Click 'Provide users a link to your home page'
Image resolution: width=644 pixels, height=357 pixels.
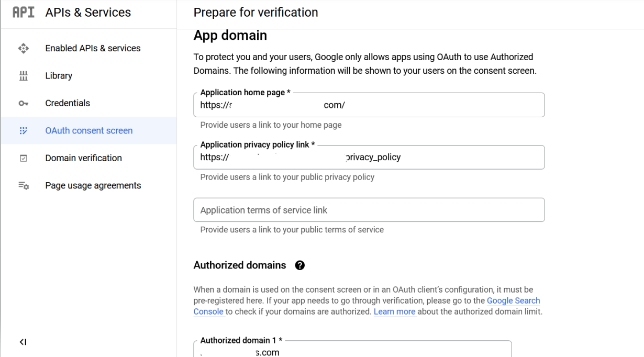coord(271,125)
